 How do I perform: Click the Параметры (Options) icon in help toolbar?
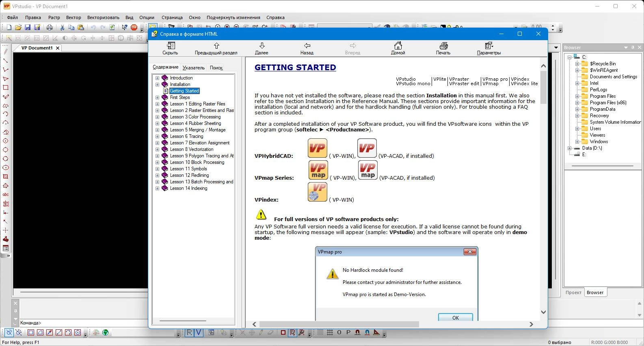click(489, 48)
